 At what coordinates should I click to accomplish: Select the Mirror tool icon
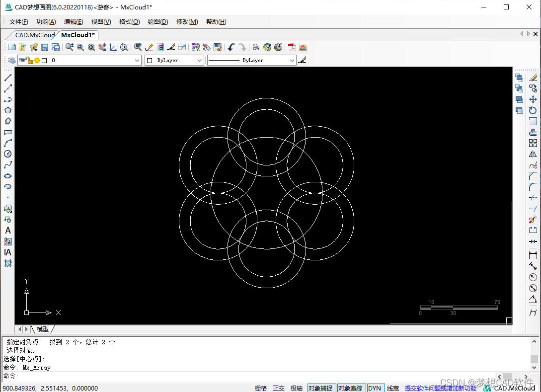pyautogui.click(x=533, y=154)
